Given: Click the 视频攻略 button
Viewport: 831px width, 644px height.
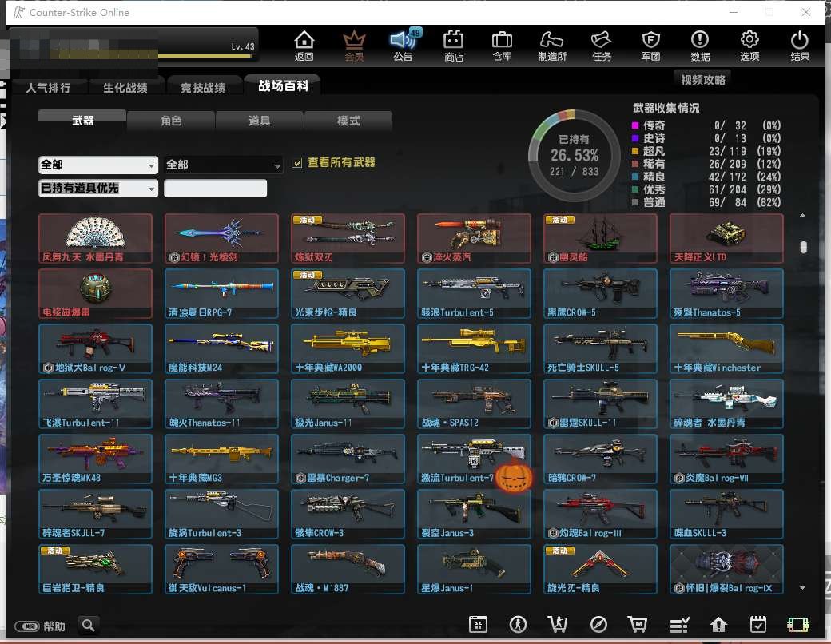Looking at the screenshot, I should (x=702, y=80).
